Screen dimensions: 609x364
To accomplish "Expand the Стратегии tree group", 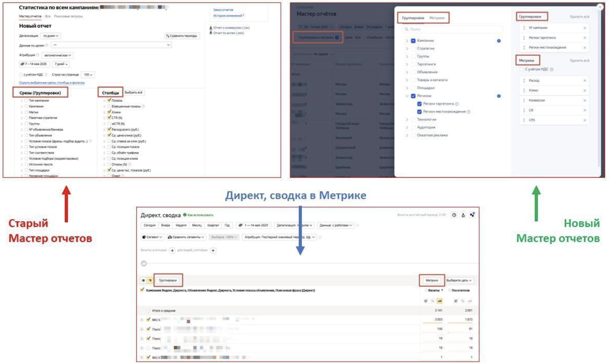I will [407, 48].
